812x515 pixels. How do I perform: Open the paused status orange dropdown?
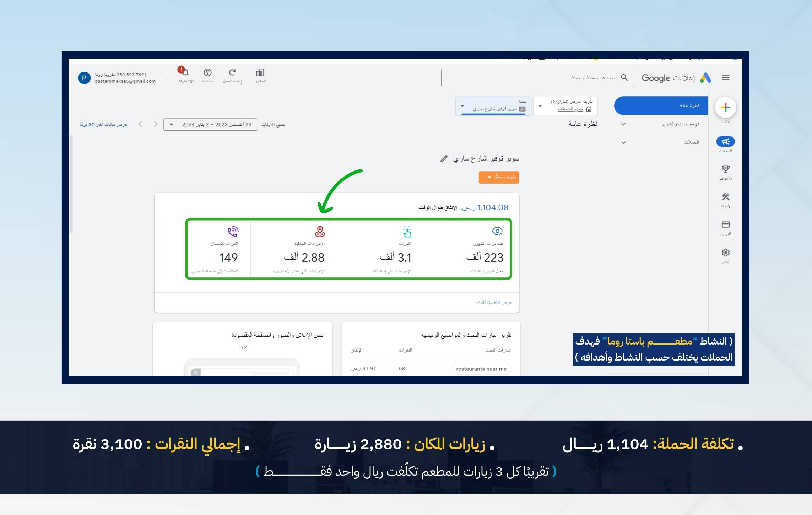499,177
